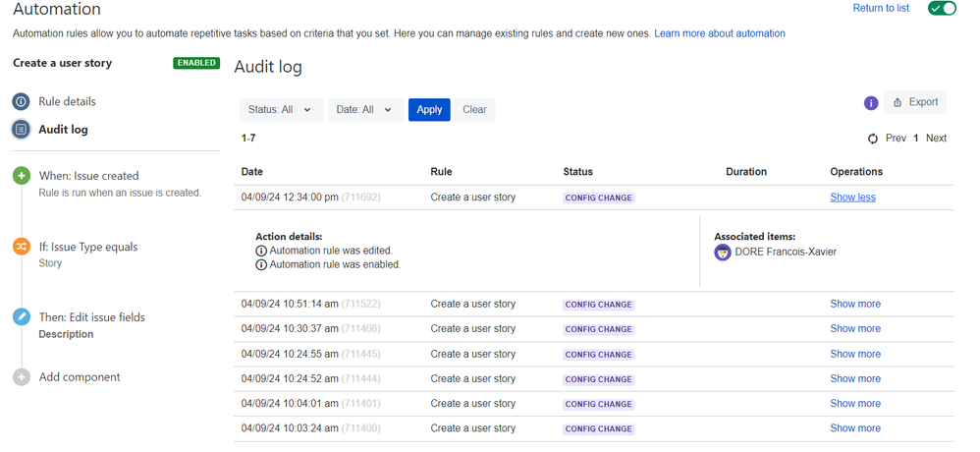The image size is (980, 452).
Task: Open the Rule details section
Action: click(67, 101)
